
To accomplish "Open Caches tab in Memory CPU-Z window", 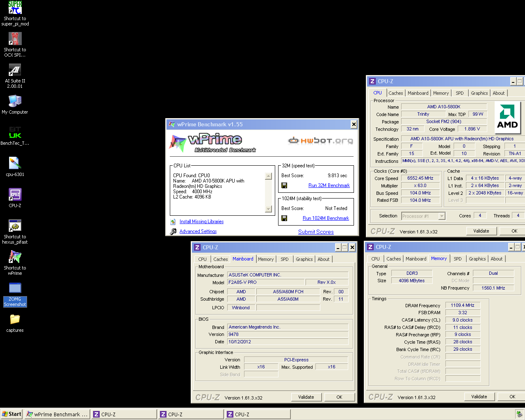I will click(x=394, y=259).
